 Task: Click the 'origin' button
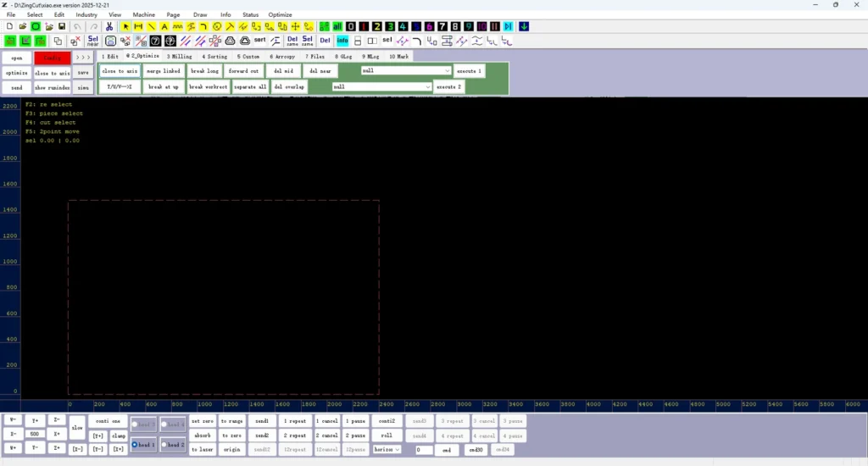click(232, 449)
